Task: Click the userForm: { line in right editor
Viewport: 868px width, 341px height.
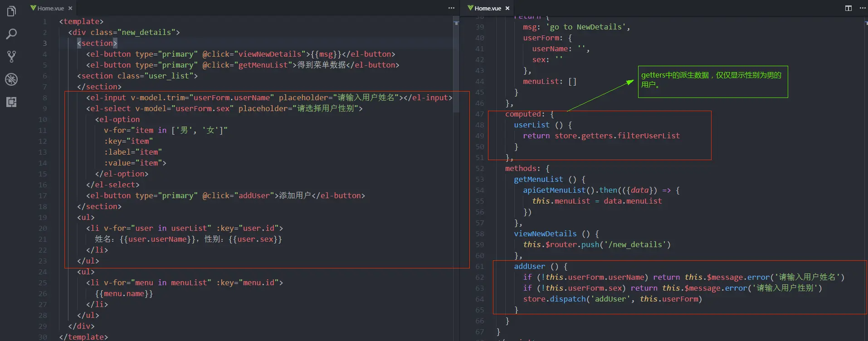Action: coord(547,38)
